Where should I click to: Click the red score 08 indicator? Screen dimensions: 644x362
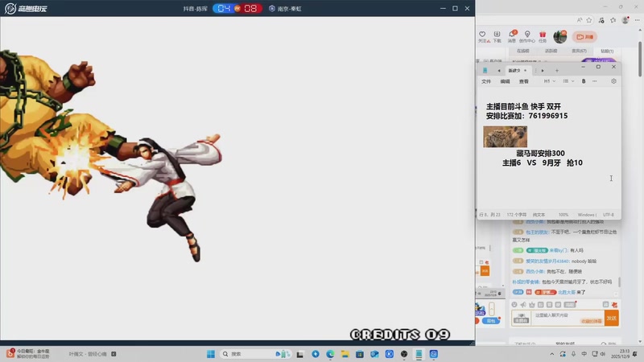250,9
